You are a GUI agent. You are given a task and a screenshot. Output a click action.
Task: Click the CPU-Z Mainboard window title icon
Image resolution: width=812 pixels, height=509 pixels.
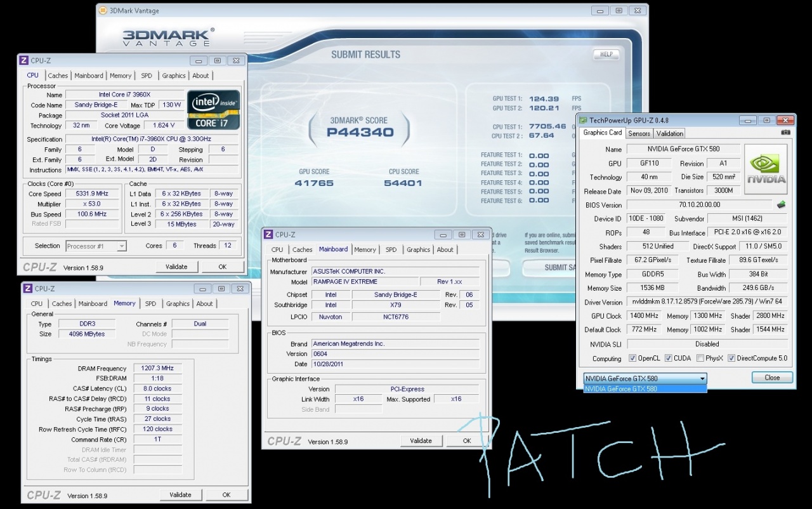[x=268, y=235]
